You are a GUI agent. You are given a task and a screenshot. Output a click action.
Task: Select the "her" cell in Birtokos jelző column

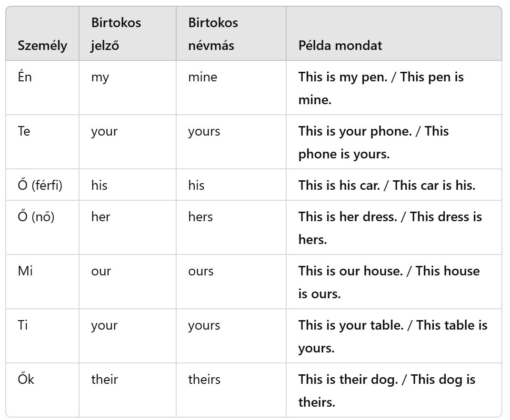click(x=100, y=217)
